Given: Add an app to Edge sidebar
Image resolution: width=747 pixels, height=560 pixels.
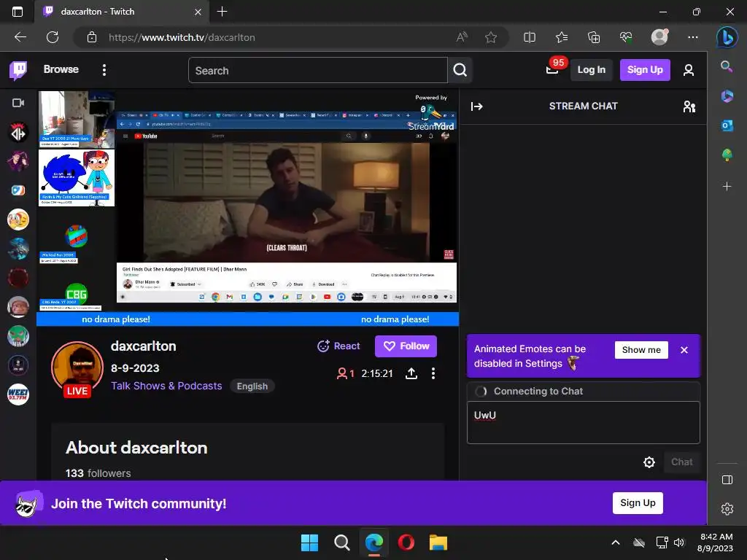Looking at the screenshot, I should pyautogui.click(x=727, y=186).
